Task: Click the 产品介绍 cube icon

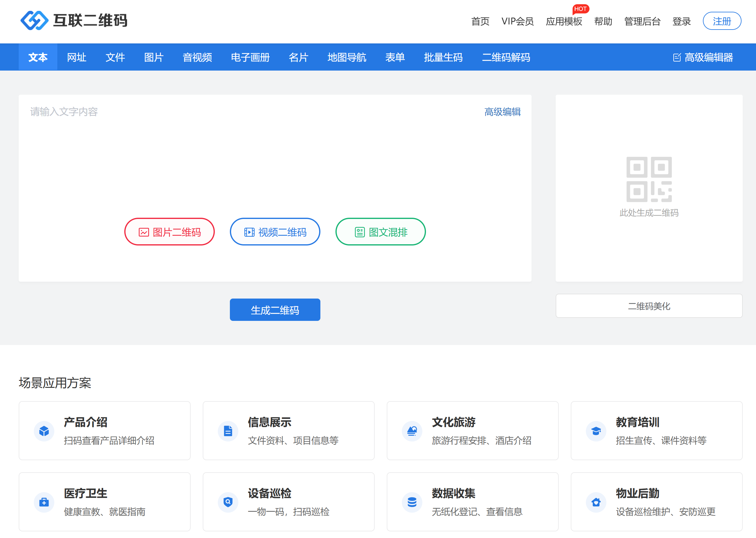Action: pos(44,431)
